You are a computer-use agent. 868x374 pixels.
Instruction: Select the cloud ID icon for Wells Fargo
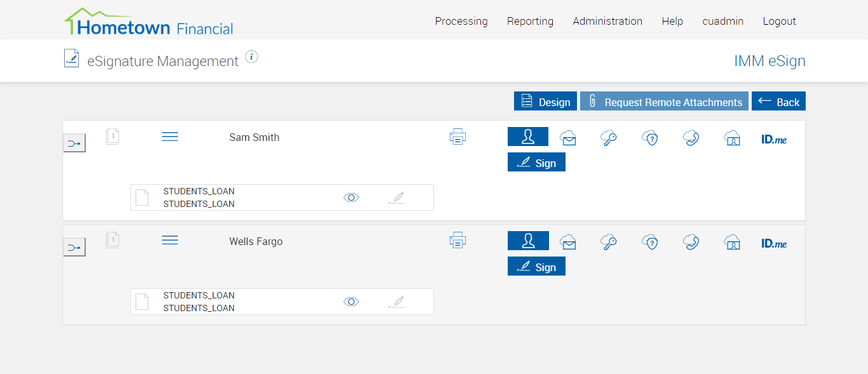tap(732, 242)
